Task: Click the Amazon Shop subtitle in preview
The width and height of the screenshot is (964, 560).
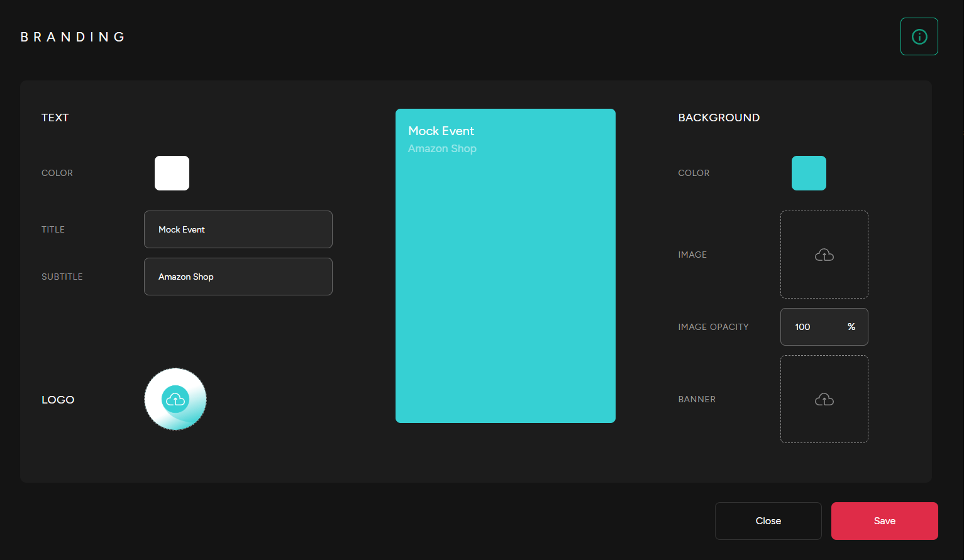Action: (x=442, y=148)
